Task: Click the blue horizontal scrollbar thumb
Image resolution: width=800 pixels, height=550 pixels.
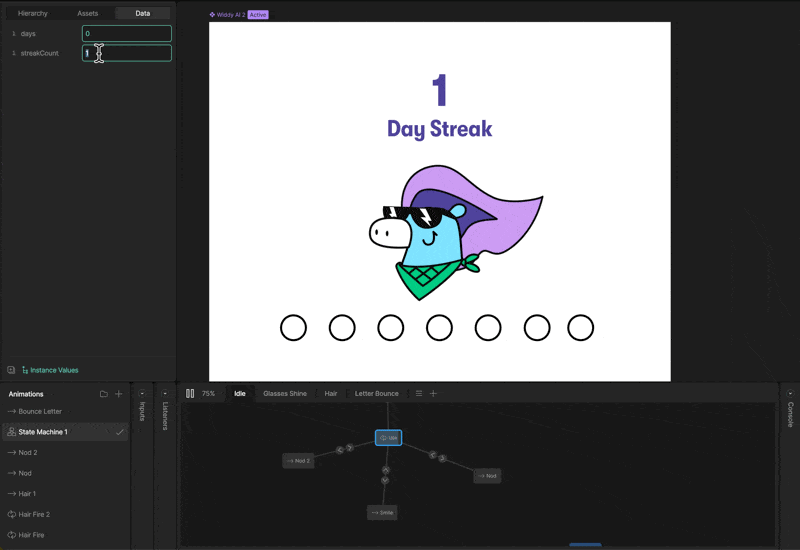Action: coord(585,545)
